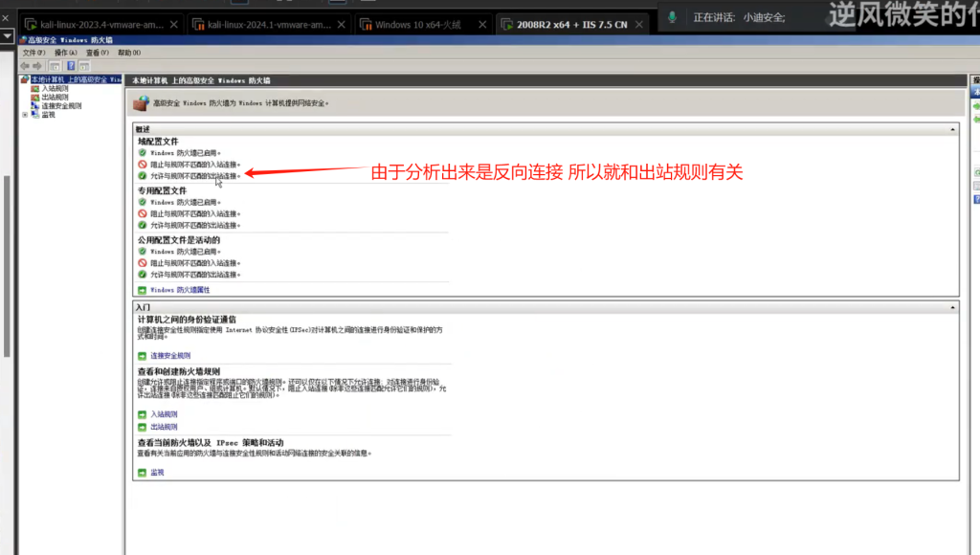
Task: Close the 2008R2 x64 + IIS 7.5 CN tab
Action: click(638, 24)
